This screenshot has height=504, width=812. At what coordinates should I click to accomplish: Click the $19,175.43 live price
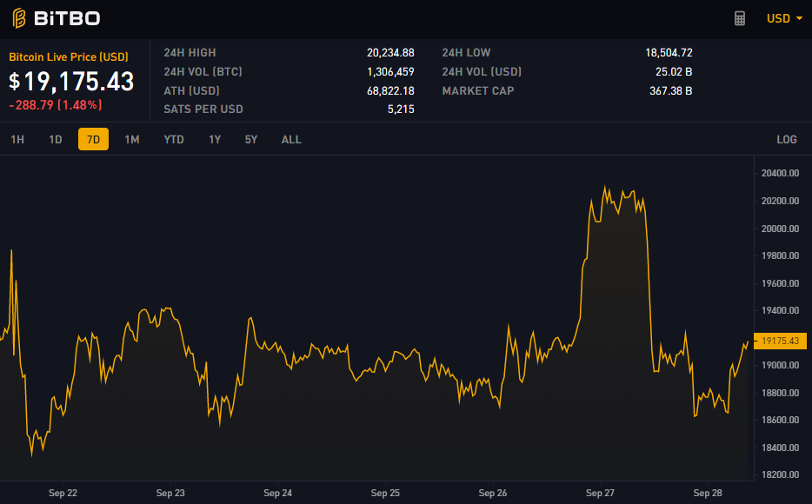[71, 81]
